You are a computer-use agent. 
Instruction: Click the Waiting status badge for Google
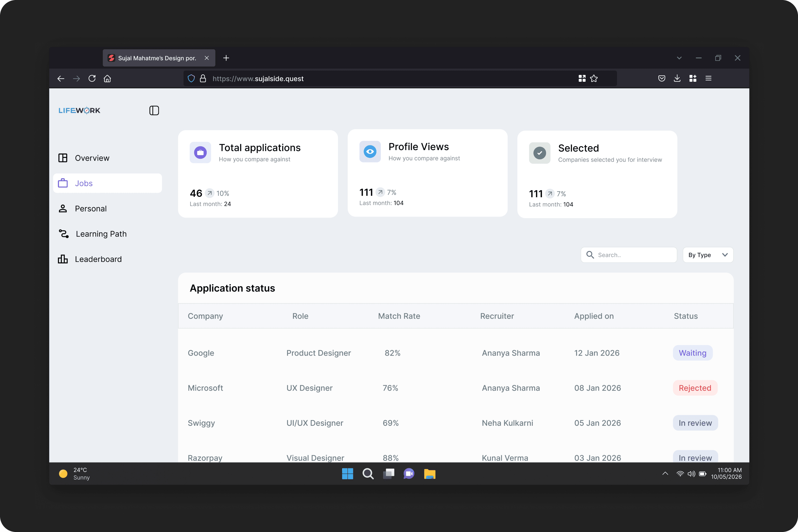coord(692,353)
